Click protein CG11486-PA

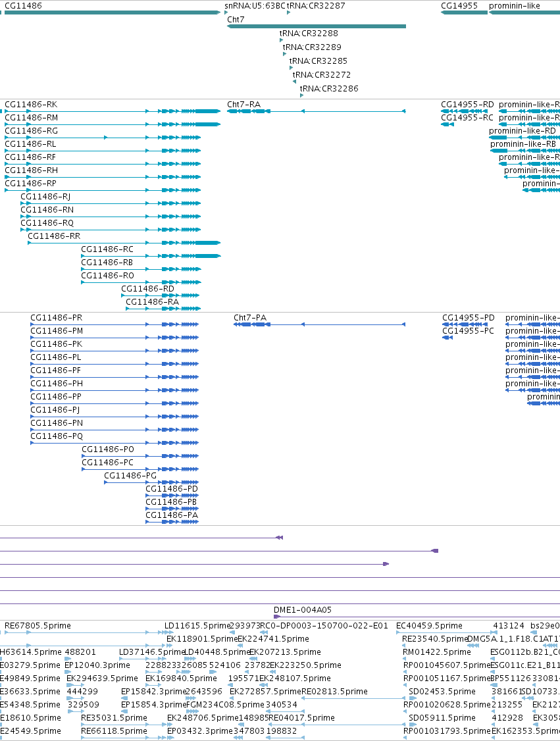coord(172,515)
